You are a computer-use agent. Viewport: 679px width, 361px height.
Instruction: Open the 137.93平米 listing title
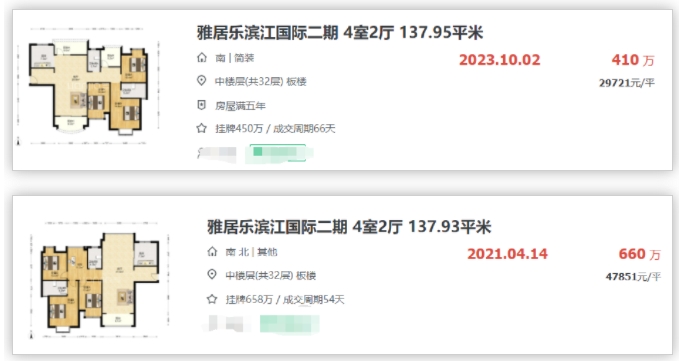pyautogui.click(x=349, y=227)
